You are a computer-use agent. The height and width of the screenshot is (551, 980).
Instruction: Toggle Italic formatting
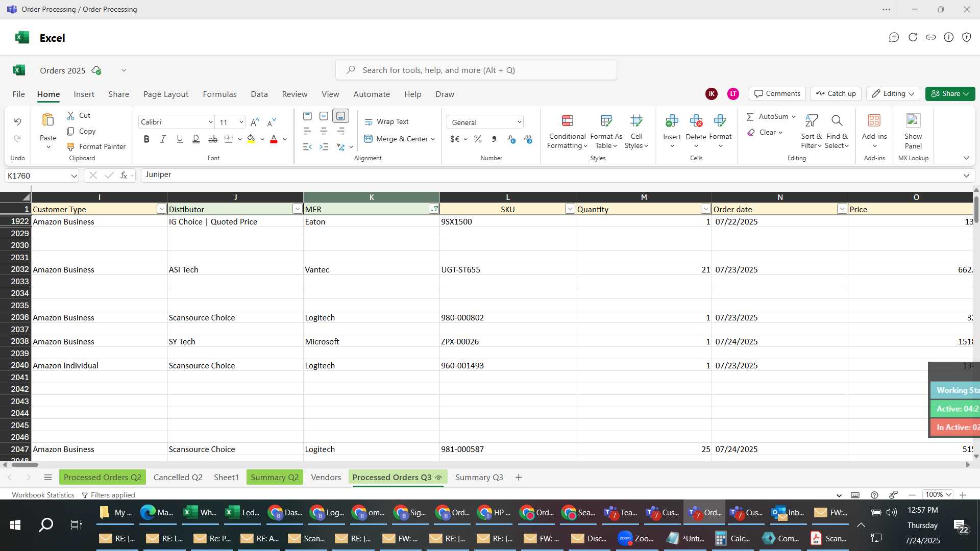[x=163, y=139]
